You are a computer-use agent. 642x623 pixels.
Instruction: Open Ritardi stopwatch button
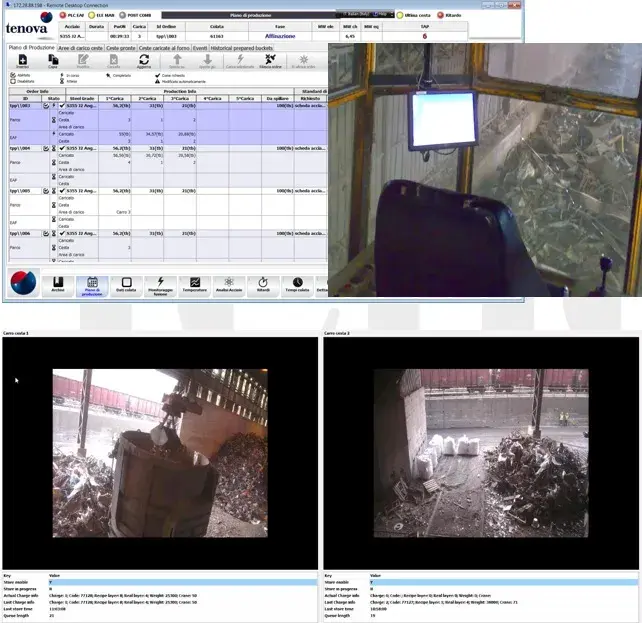pos(263,285)
